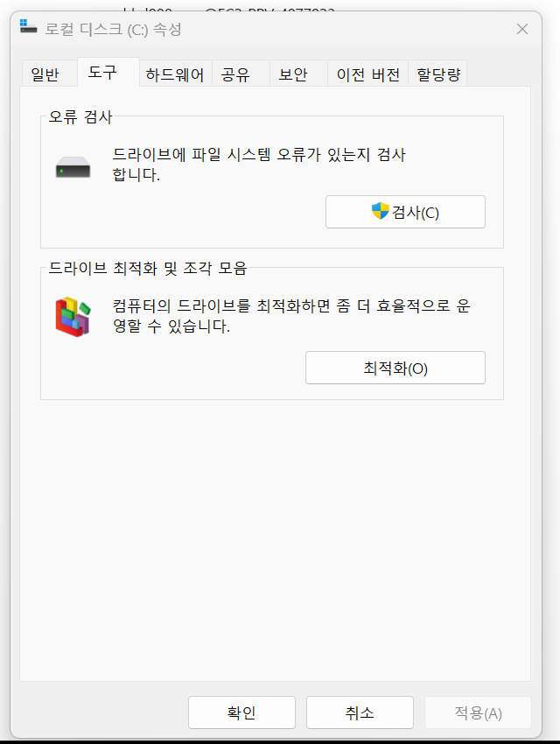Click the 드라이브 최적화 및 조각 모음 heading
560x744 pixels.
(149, 268)
